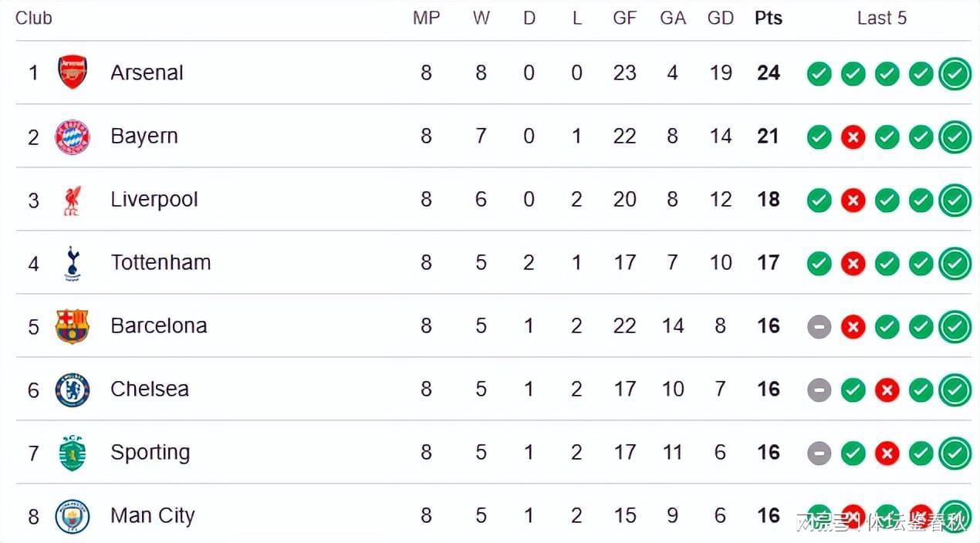Click the Chelsea club crest

point(73,390)
